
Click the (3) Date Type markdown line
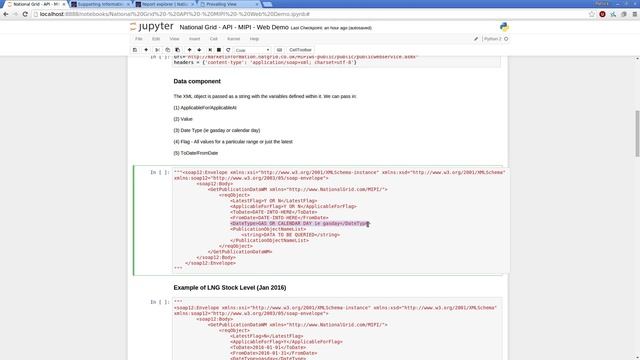coord(217,130)
